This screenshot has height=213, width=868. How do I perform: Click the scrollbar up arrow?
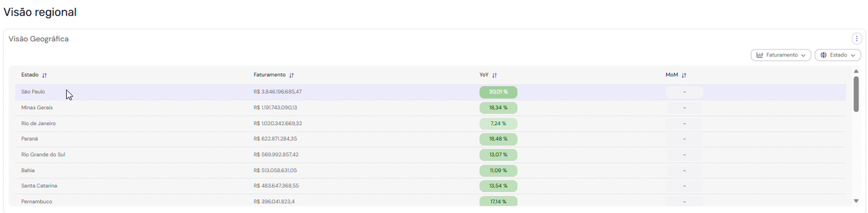pyautogui.click(x=856, y=71)
